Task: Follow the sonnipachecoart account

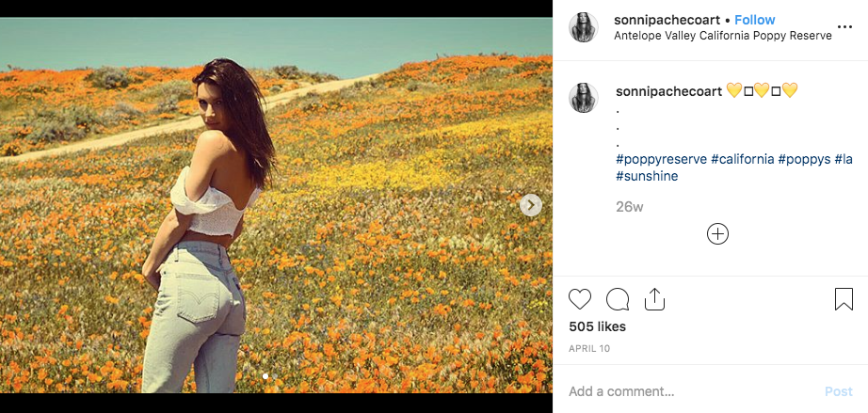Action: point(755,20)
